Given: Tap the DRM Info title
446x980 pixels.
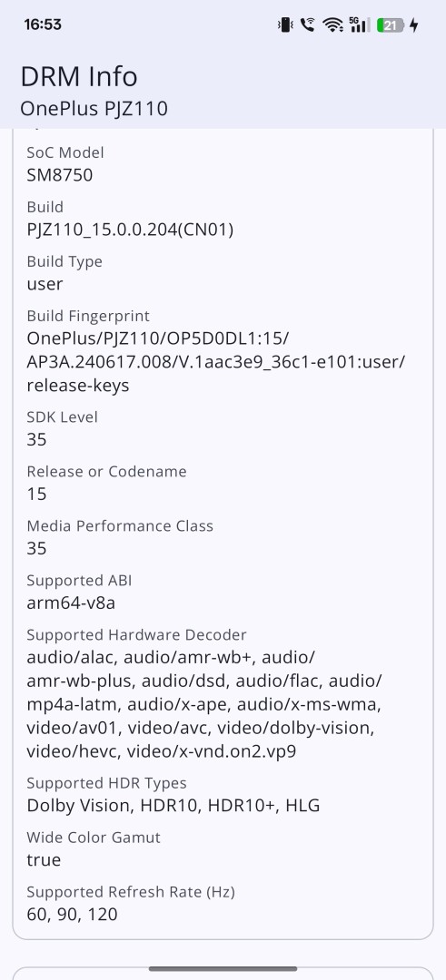Looking at the screenshot, I should (79, 77).
